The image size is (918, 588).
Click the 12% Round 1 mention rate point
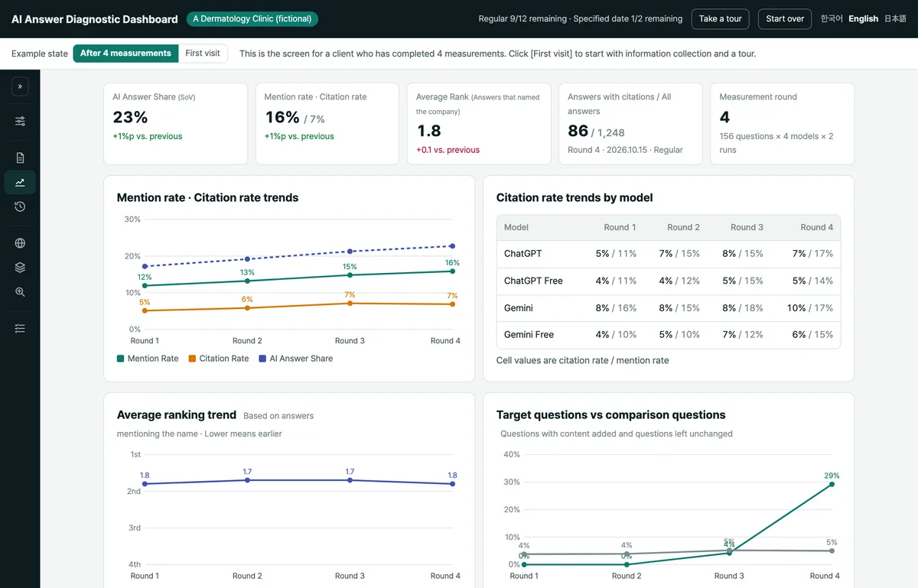[145, 285]
